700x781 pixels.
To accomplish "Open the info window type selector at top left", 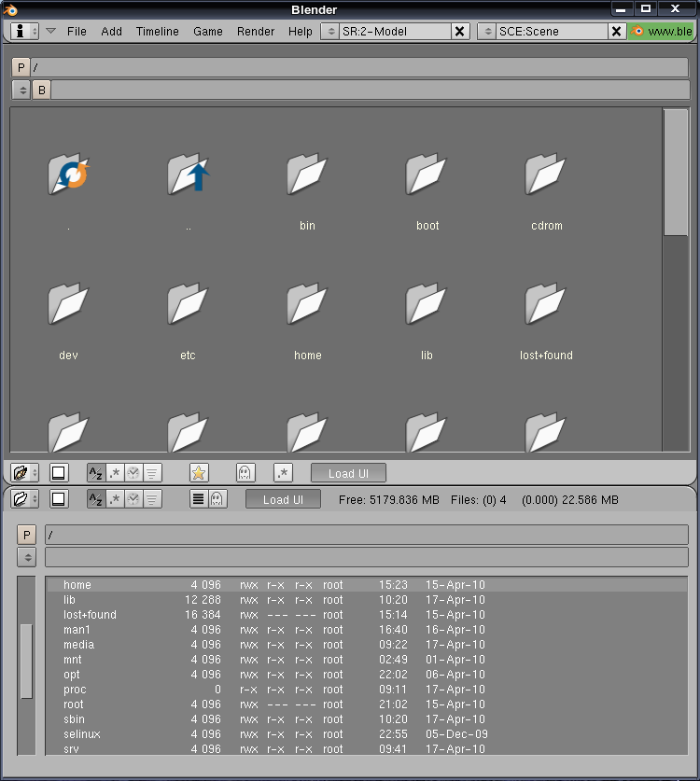I will (24, 32).
